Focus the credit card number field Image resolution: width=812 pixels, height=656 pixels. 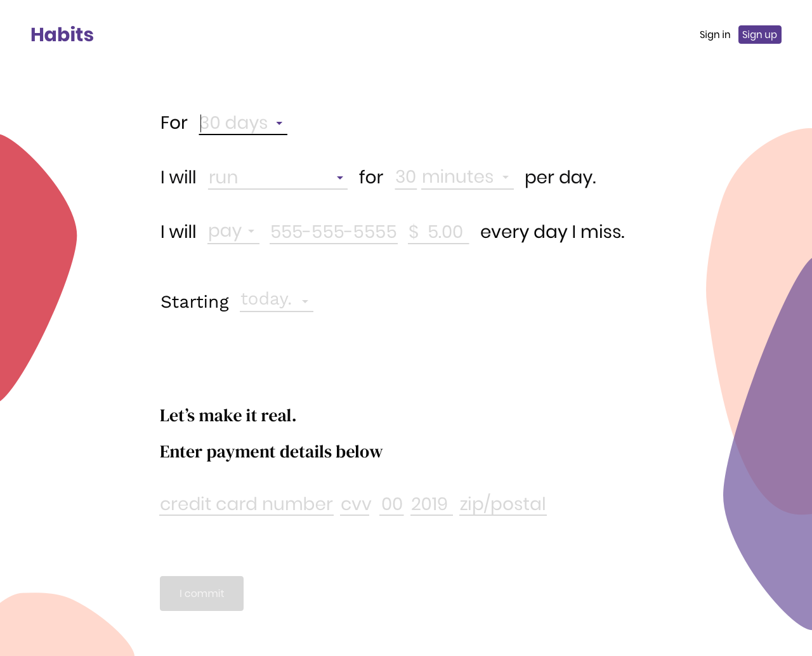tap(247, 504)
